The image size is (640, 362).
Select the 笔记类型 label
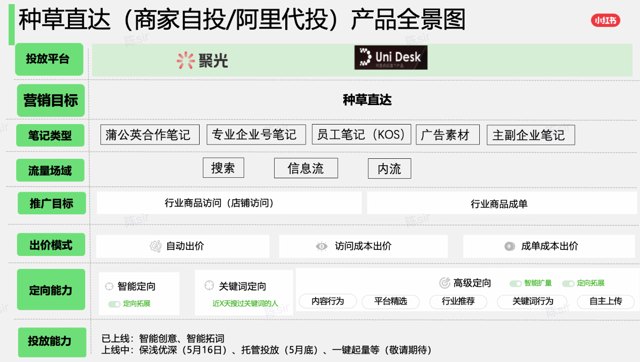point(50,135)
